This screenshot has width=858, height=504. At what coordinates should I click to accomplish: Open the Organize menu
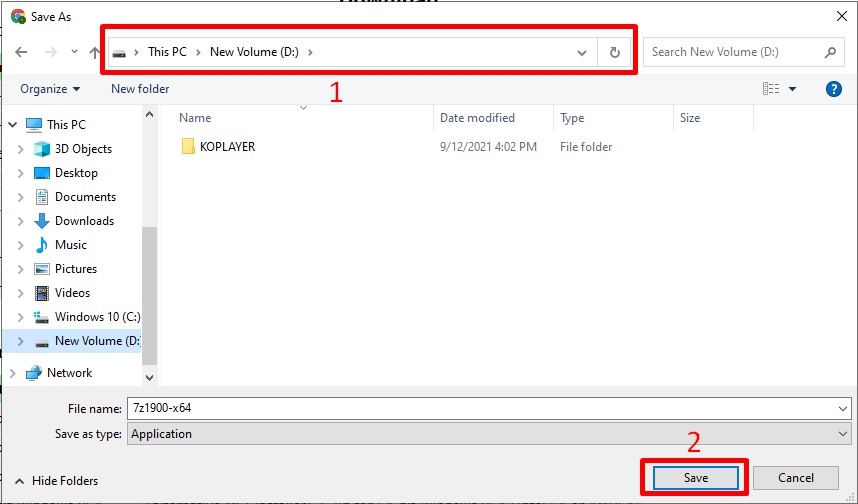49,89
